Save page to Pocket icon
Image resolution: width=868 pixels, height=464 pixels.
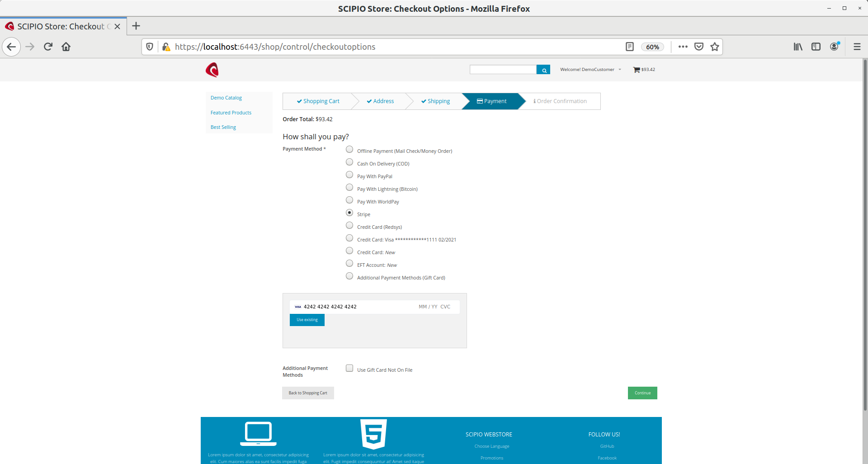699,47
